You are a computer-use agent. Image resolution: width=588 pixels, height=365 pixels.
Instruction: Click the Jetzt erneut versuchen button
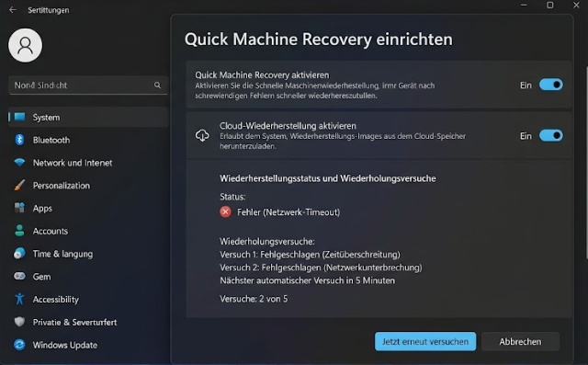[425, 341]
